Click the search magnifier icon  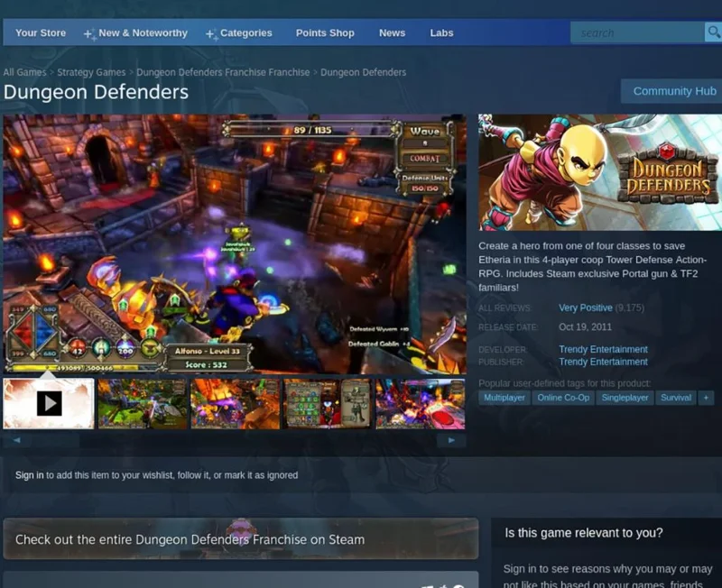(713, 32)
